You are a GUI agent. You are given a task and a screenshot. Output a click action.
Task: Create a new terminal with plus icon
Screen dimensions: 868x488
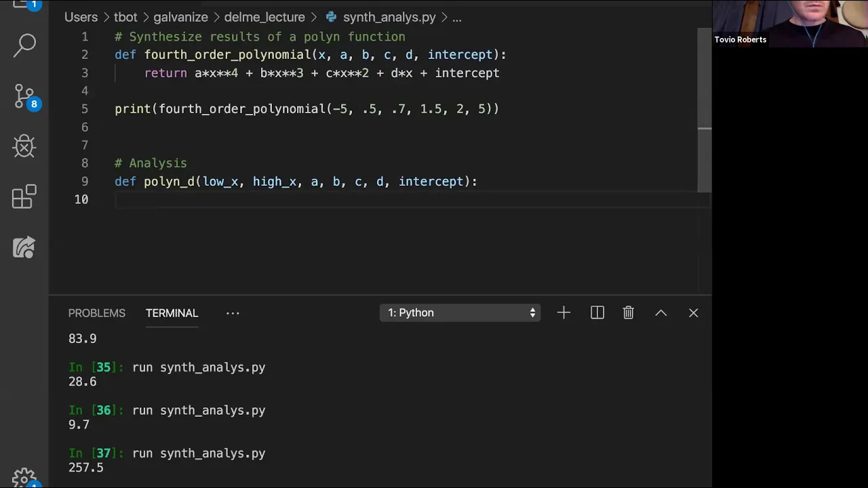[564, 312]
